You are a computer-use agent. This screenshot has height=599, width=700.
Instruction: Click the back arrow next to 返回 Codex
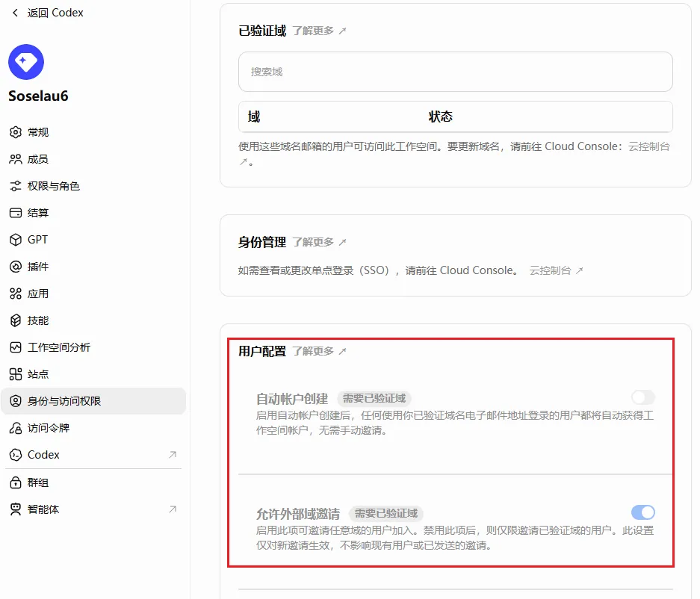click(x=16, y=13)
